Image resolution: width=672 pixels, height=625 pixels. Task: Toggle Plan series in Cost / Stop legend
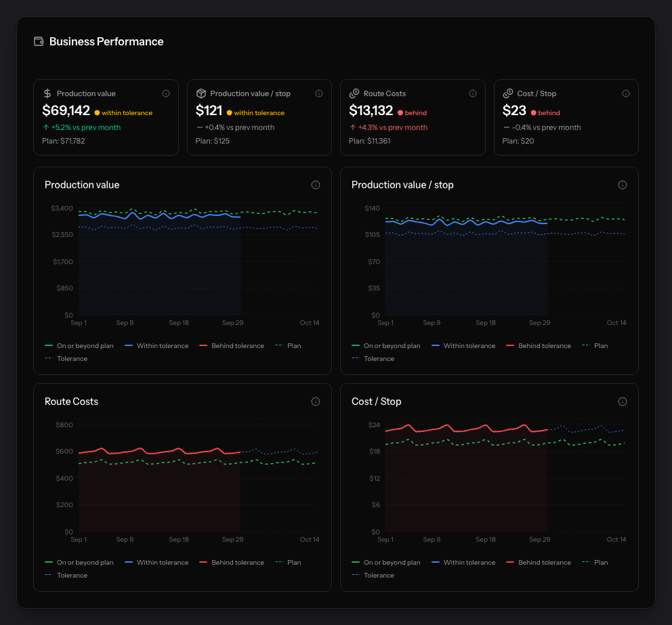pyautogui.click(x=595, y=563)
